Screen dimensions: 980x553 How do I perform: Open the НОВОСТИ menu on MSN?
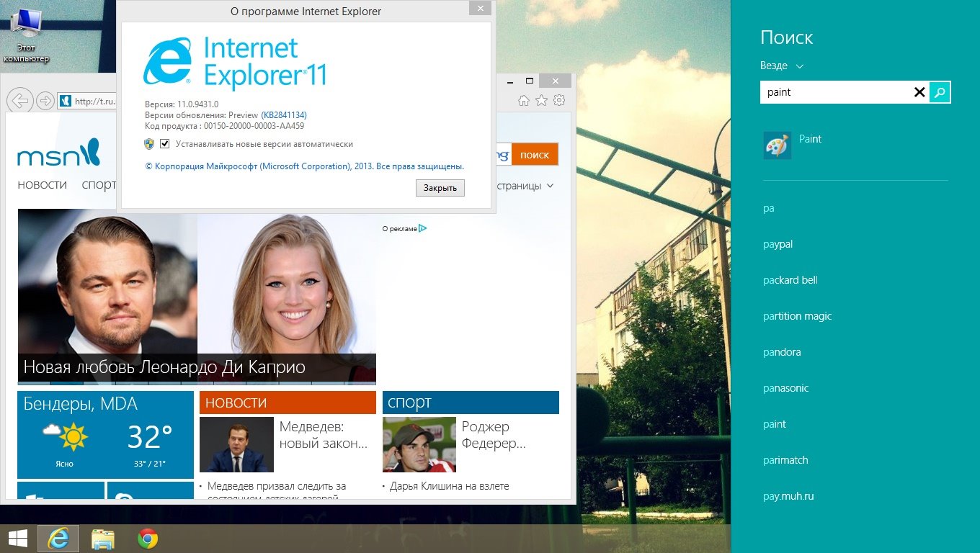coord(42,185)
